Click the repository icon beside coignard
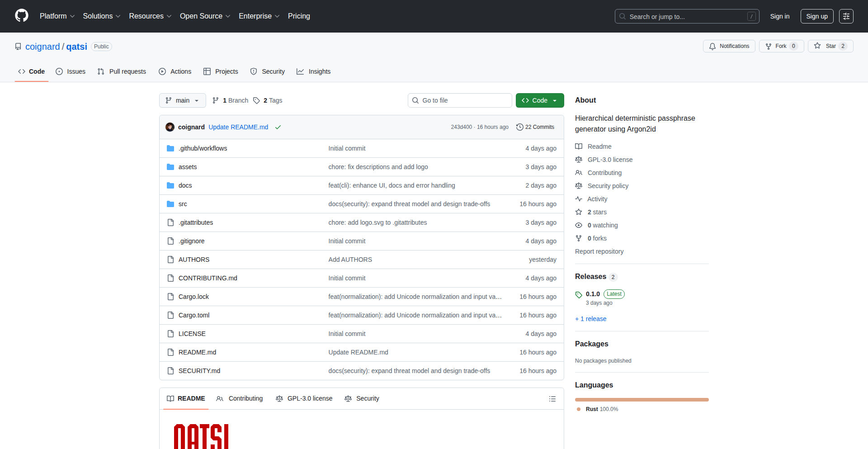The height and width of the screenshot is (449, 868). tap(18, 47)
